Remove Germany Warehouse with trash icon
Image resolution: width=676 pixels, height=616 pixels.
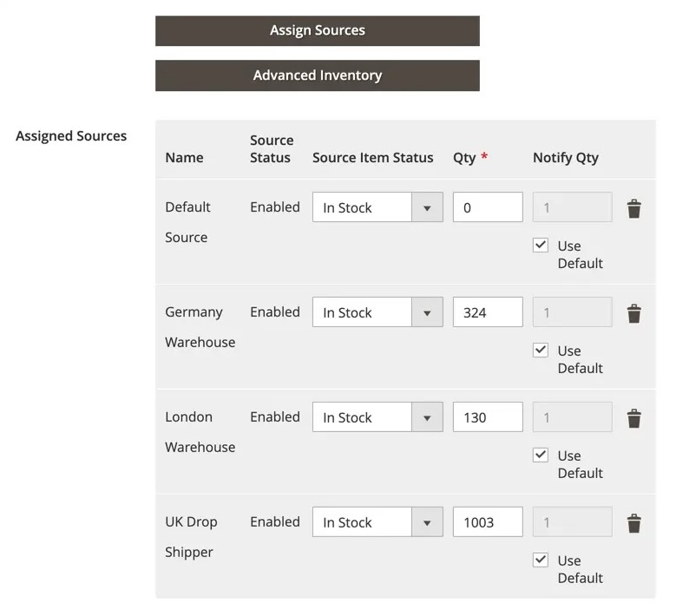coord(633,313)
